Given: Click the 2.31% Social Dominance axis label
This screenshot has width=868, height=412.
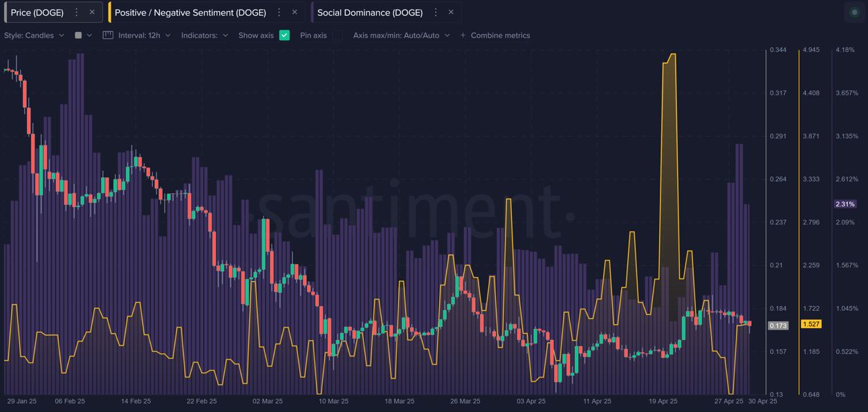Looking at the screenshot, I should click(845, 204).
